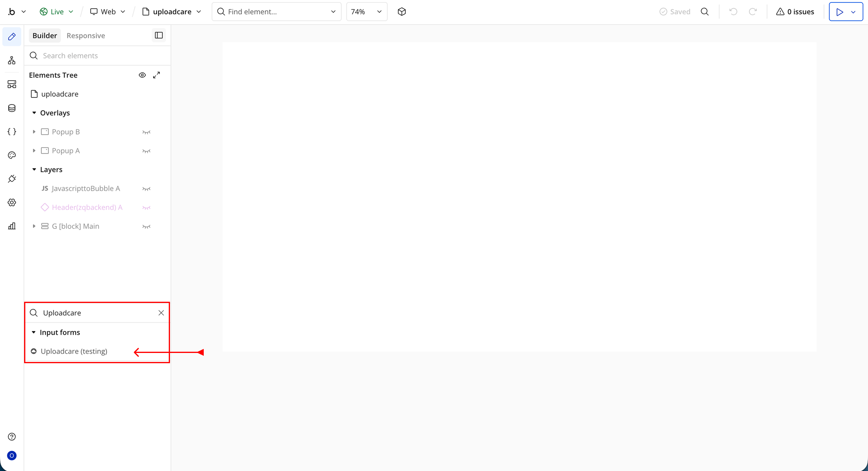
Task: Open the Workflow tab icon in sidebar
Action: 12,61
